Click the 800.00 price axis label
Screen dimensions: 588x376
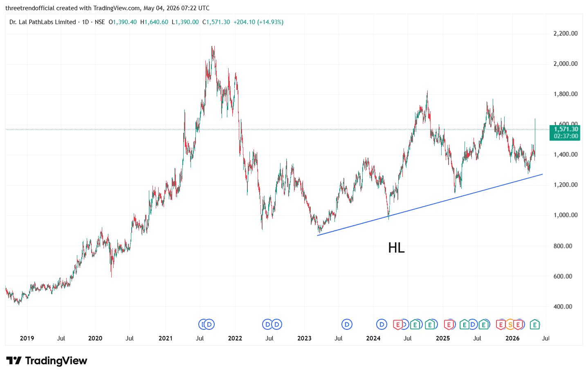563,246
